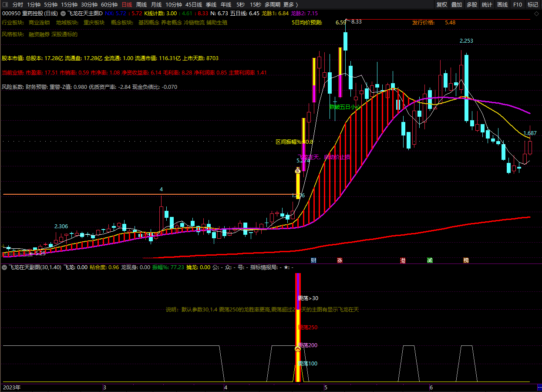Image resolution: width=542 pixels, height=392 pixels.
Task: Switch to 年线 yearly chart
Action: point(226,4)
